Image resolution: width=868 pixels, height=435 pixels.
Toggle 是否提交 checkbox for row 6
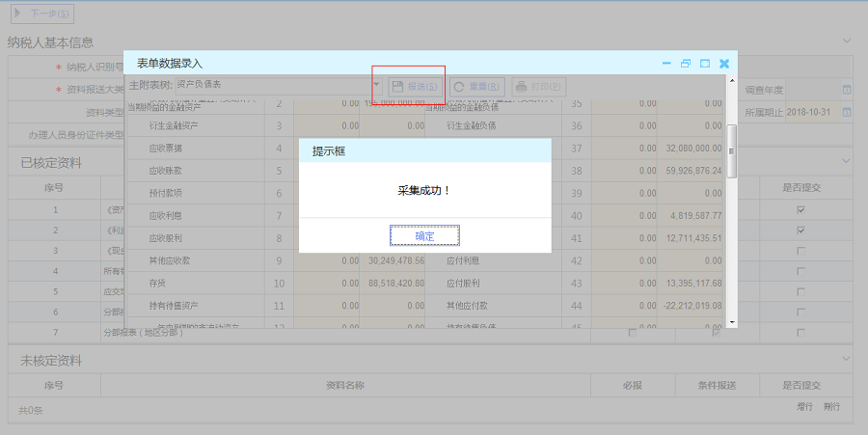(800, 313)
